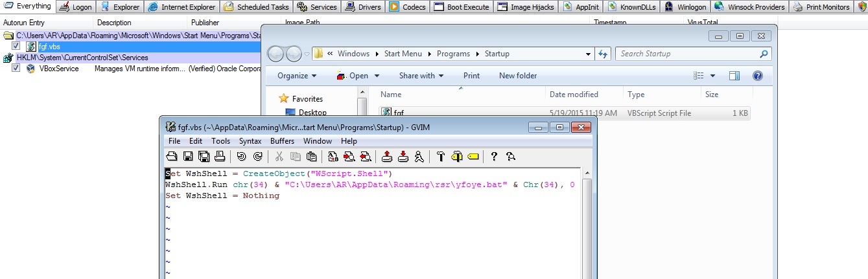Open the GVIM File menu
This screenshot has width=868, height=279.
coord(174,141)
